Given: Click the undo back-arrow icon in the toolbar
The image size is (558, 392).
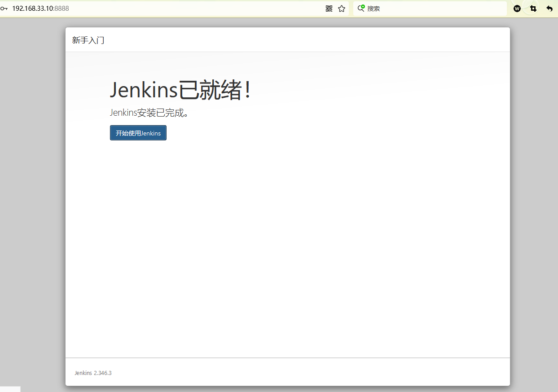Looking at the screenshot, I should [549, 9].
